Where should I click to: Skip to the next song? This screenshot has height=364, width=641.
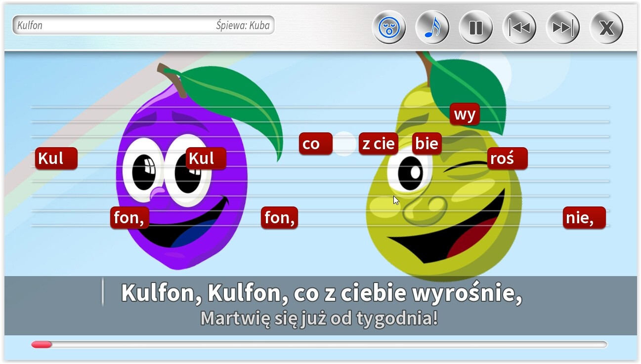click(x=562, y=28)
